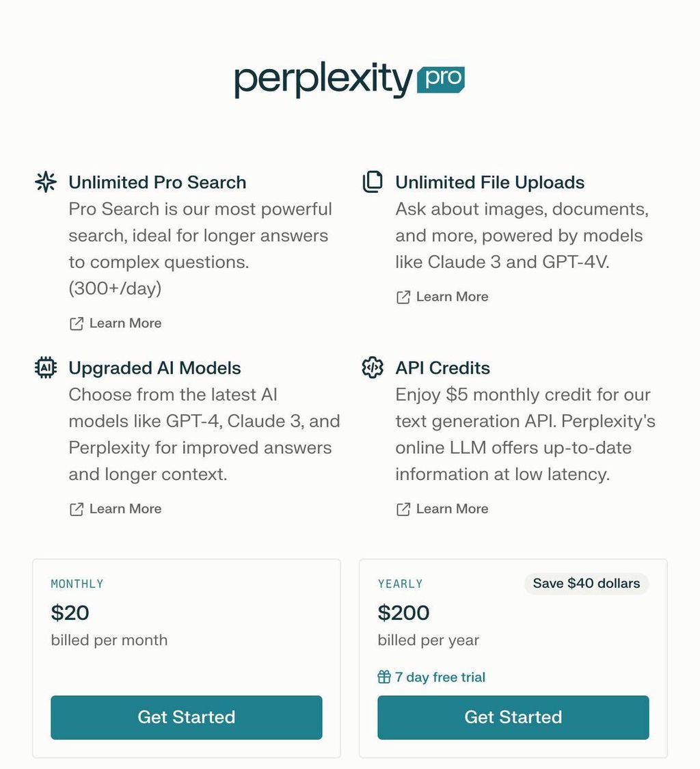Screen dimensions: 700x769
Task: Click the pro badge next to the logo
Action: [x=440, y=79]
